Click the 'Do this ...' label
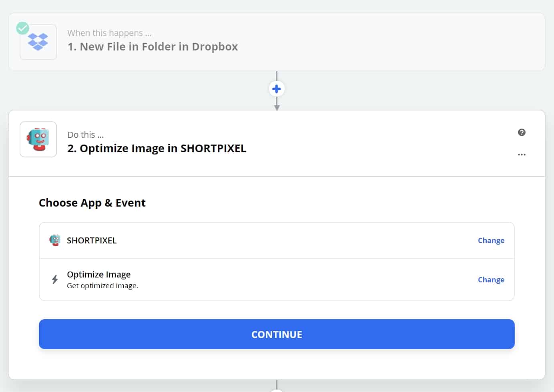554x392 pixels. 85,135
